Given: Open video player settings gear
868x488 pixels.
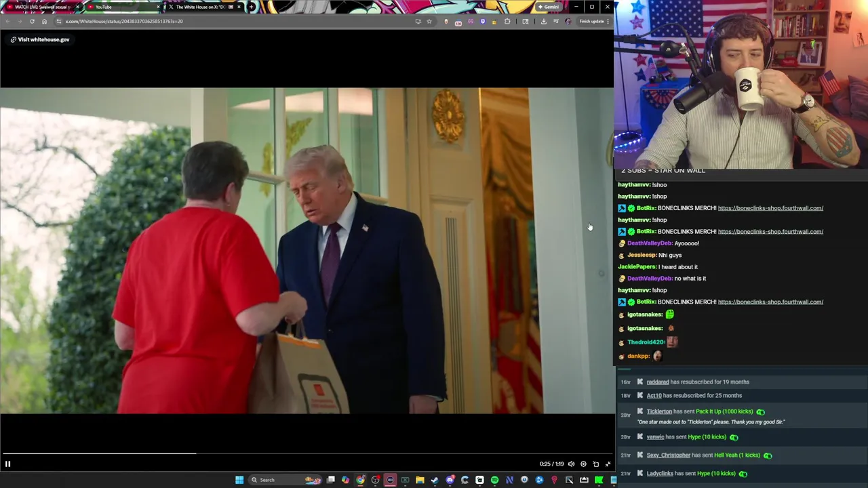Looking at the screenshot, I should point(583,464).
